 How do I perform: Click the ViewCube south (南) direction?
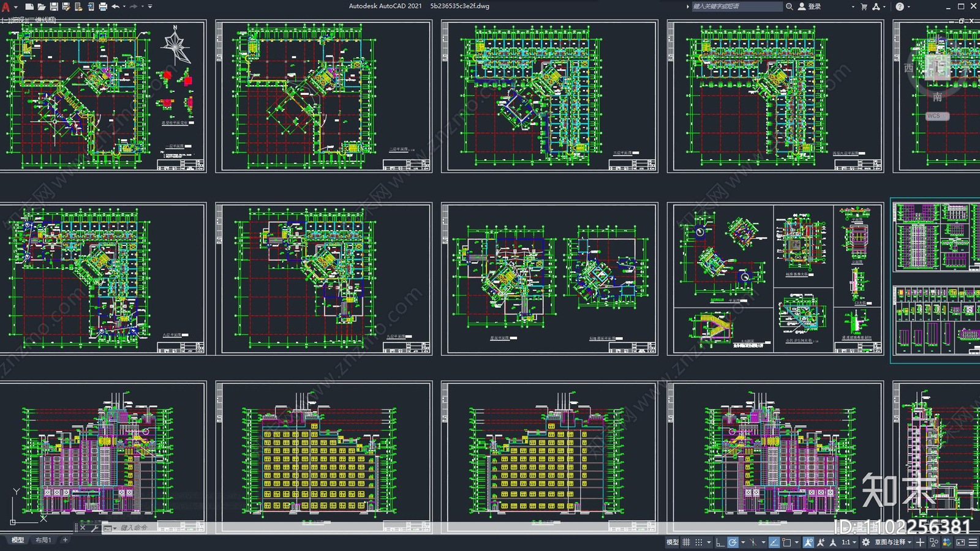938,97
